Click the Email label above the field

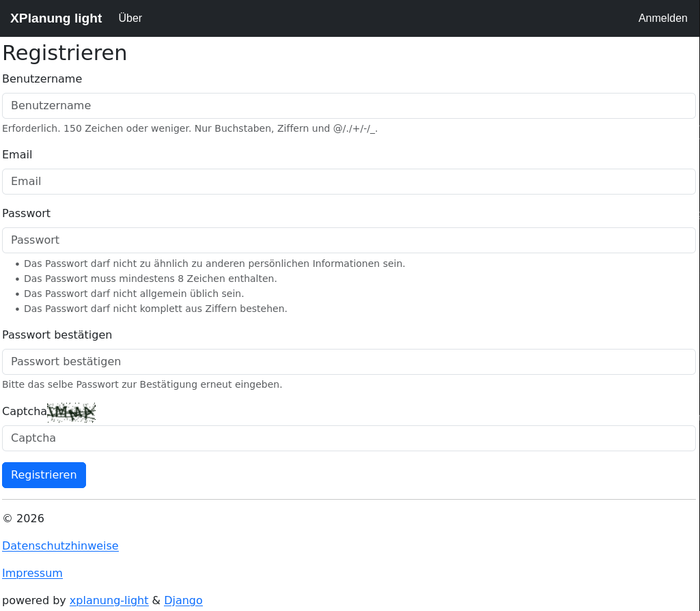click(17, 155)
